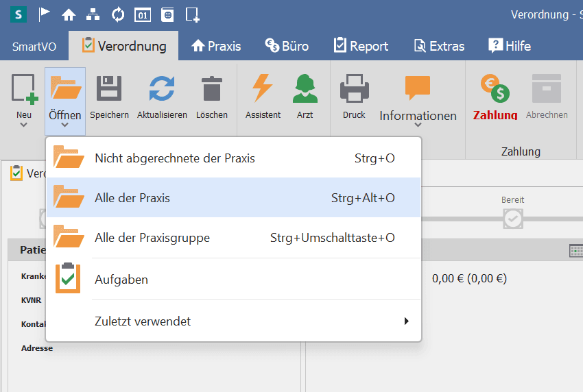Screen dimensions: 583x392
Task: Switch to the Extras ribbon tab
Action: click(440, 46)
